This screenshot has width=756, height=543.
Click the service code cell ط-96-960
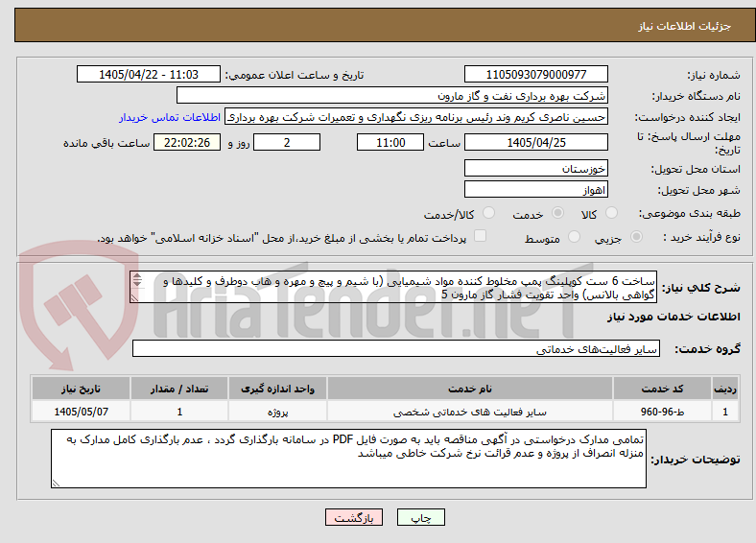(x=663, y=412)
